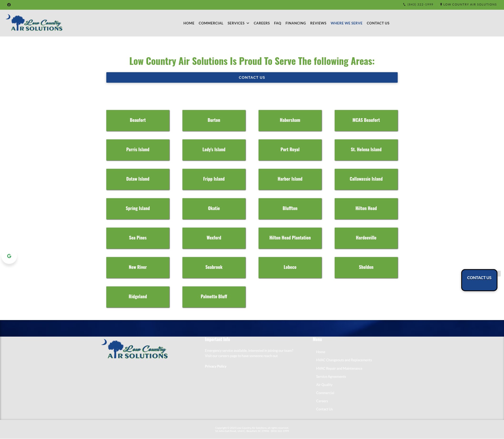Open the Facebook icon in top bar
This screenshot has width=504, height=439.
(x=9, y=5)
